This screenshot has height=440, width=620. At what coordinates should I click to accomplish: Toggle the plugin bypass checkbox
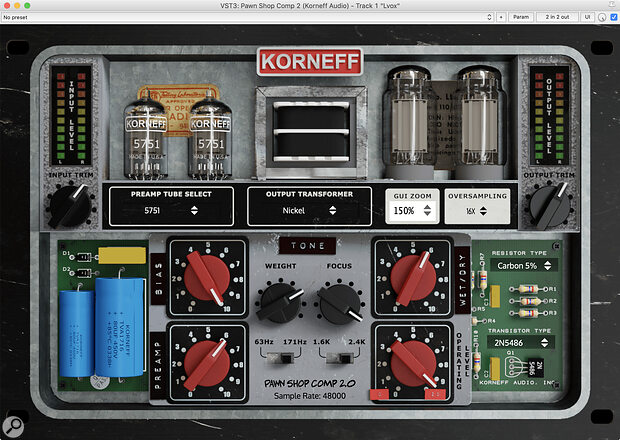point(614,17)
